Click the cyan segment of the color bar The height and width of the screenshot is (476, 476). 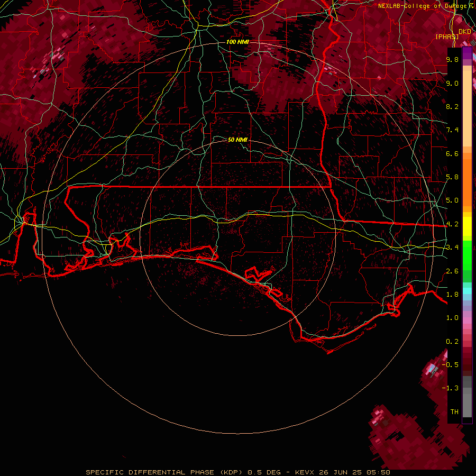tap(467, 291)
